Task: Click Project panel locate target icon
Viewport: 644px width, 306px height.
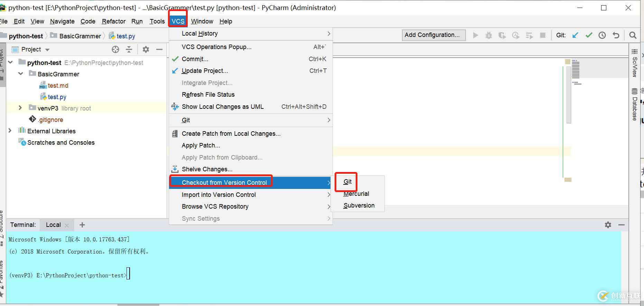Action: [115, 49]
